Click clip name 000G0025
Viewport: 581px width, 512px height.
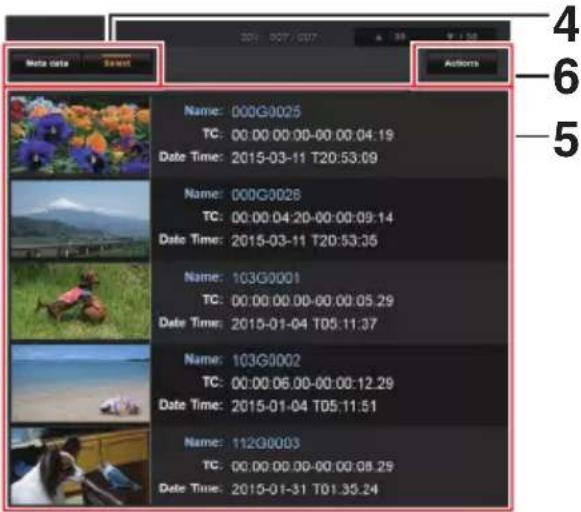pyautogui.click(x=266, y=112)
